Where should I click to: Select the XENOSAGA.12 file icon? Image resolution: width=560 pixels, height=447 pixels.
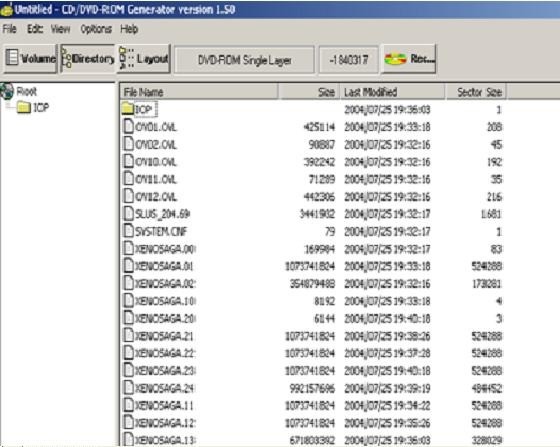point(128,422)
